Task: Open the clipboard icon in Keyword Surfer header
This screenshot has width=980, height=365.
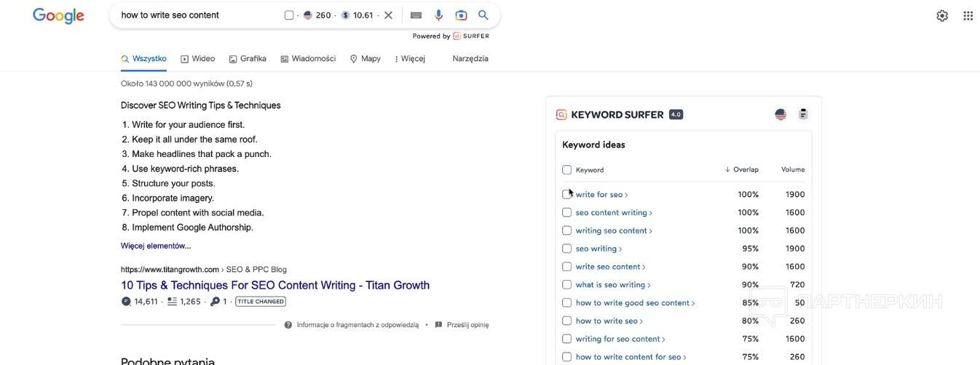Action: (x=803, y=114)
